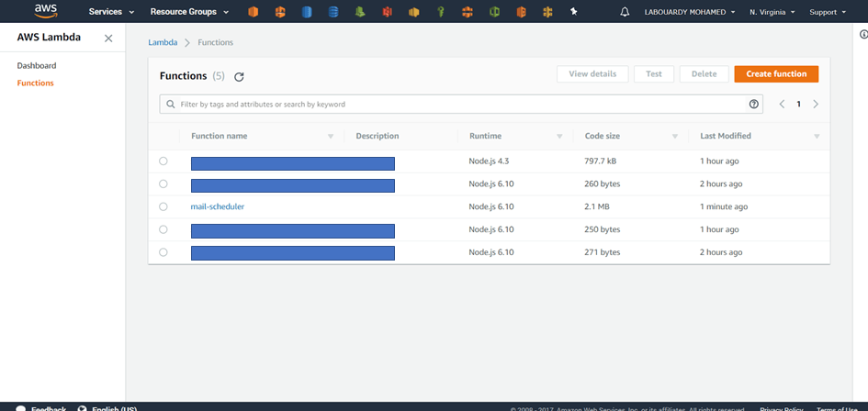Click the Functions breadcrumb item
The width and height of the screenshot is (868, 411).
tap(215, 42)
